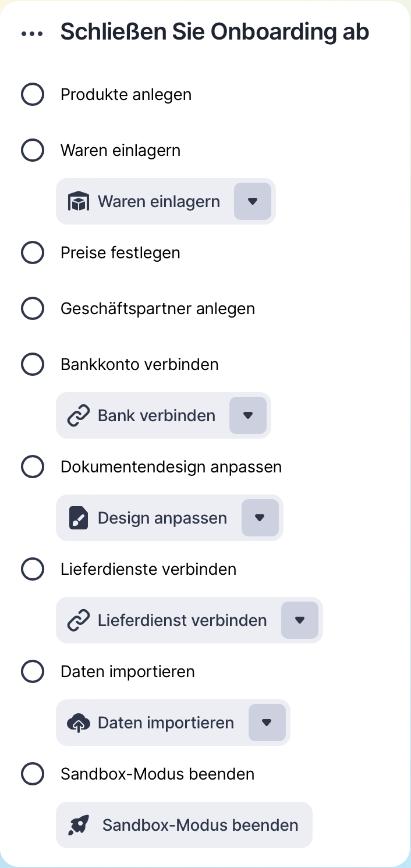Click the link icon beside Lieferdienst verbinden
411x868 pixels.
click(79, 621)
